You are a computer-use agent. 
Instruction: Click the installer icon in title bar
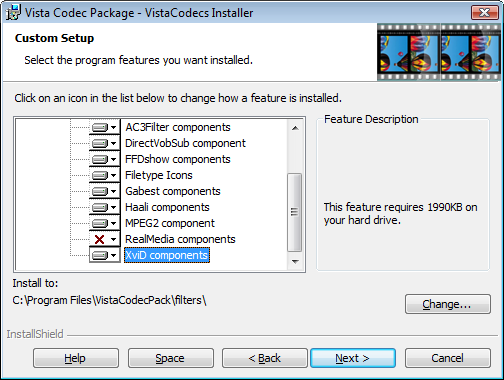(x=13, y=12)
